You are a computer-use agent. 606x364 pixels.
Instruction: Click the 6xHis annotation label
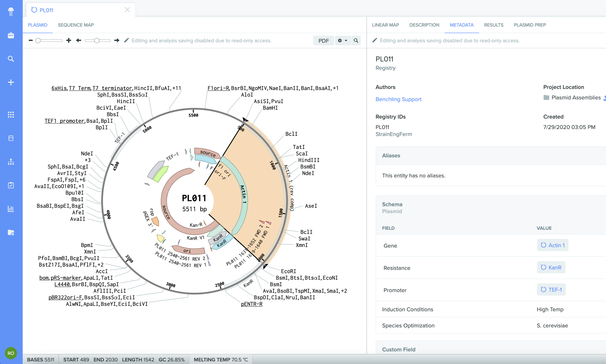coord(59,88)
